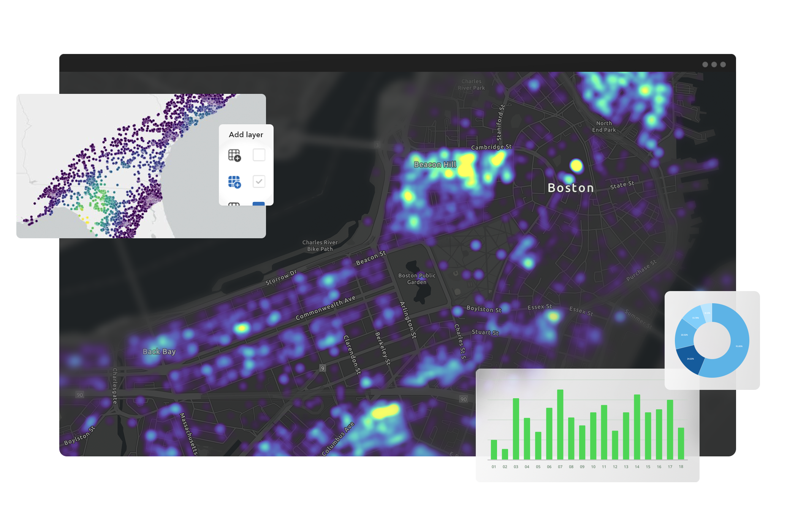Click the Boston Public Garden label
This screenshot has width=798, height=532.
coord(416,279)
